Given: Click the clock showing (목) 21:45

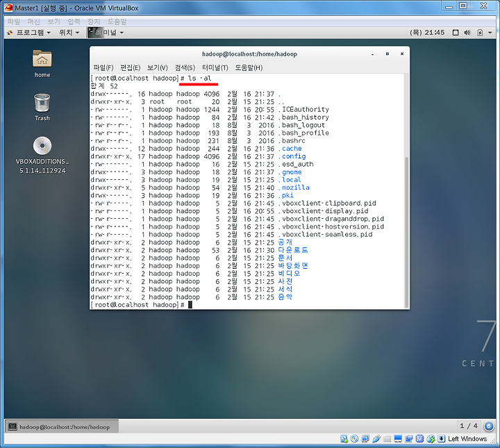Looking at the screenshot, I should click(427, 33).
